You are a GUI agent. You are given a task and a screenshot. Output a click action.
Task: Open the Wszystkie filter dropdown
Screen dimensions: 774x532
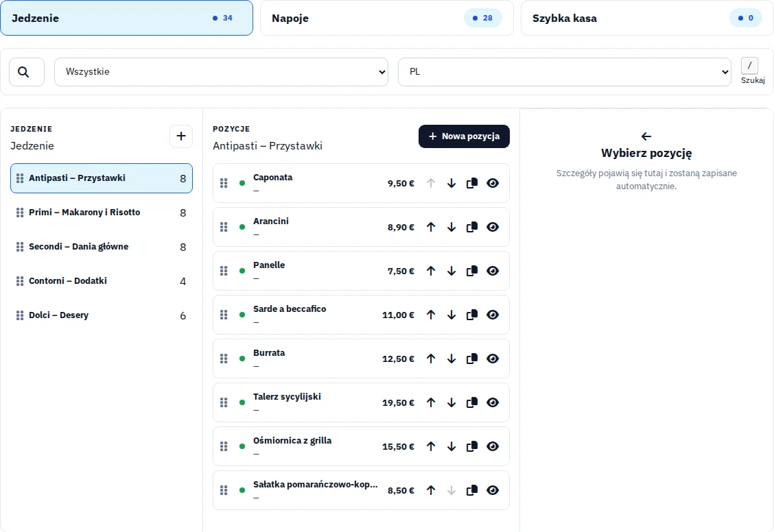[x=221, y=72]
